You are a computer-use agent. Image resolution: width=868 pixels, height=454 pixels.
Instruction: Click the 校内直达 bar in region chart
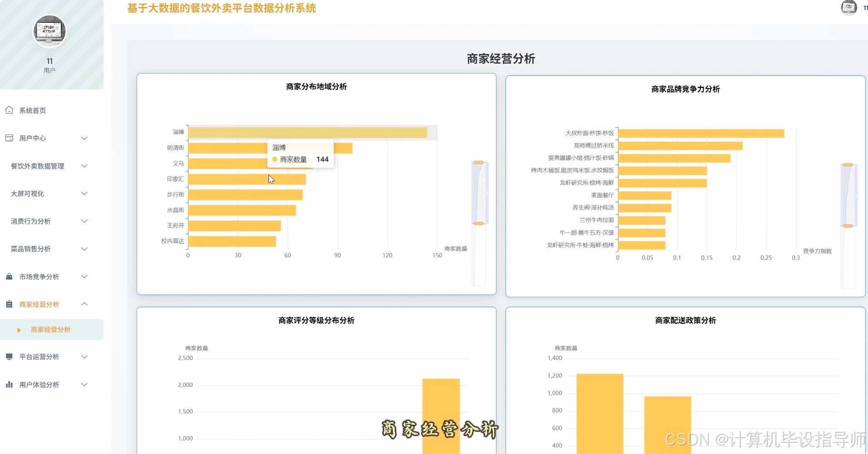(x=232, y=241)
